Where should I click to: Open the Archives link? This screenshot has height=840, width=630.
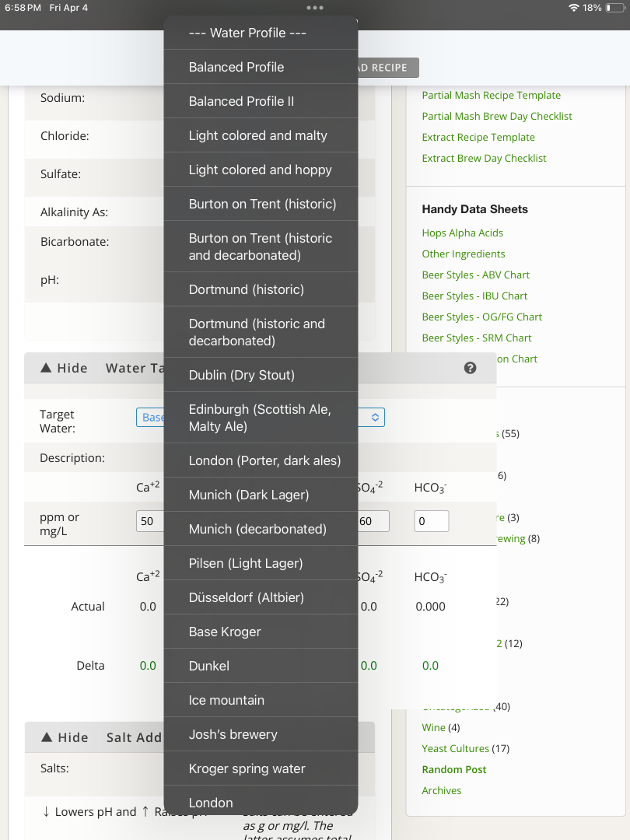pyautogui.click(x=442, y=791)
